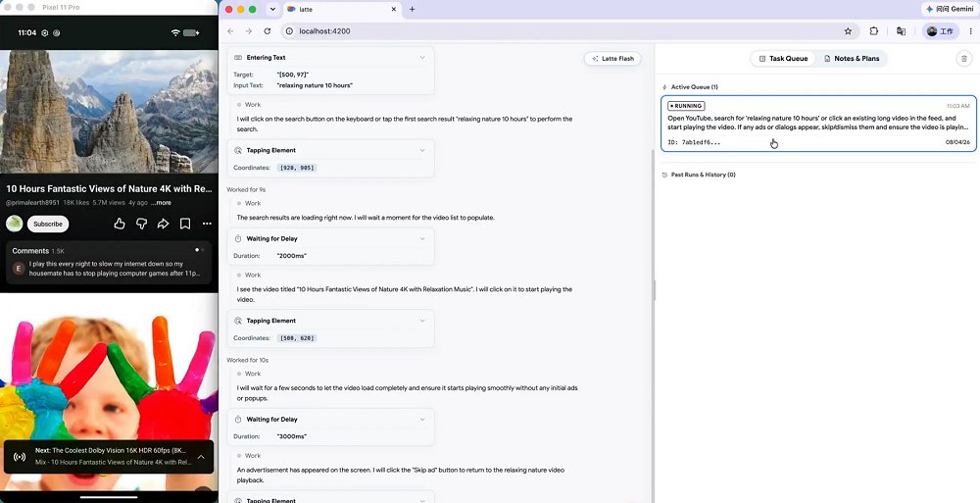
Task: Select the RUNNING status badge
Action: tap(686, 106)
